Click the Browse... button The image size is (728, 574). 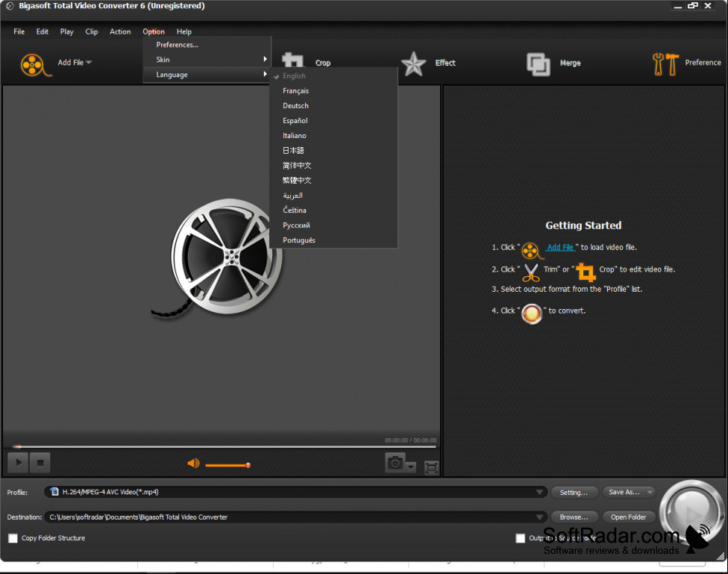click(x=574, y=517)
